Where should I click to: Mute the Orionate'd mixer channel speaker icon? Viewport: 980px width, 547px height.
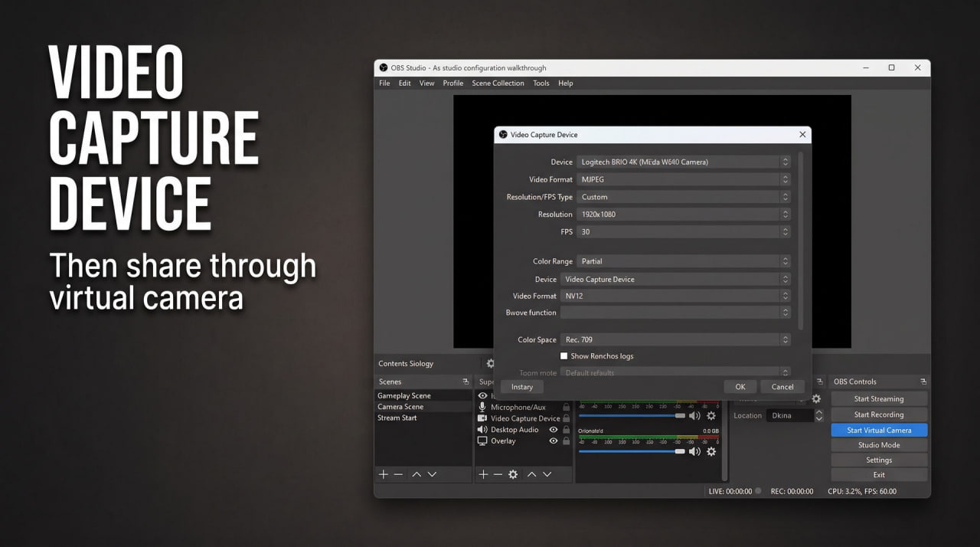pos(694,452)
